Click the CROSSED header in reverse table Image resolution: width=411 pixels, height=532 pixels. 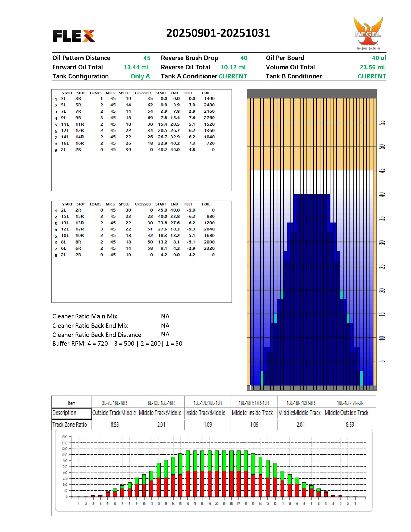(143, 204)
